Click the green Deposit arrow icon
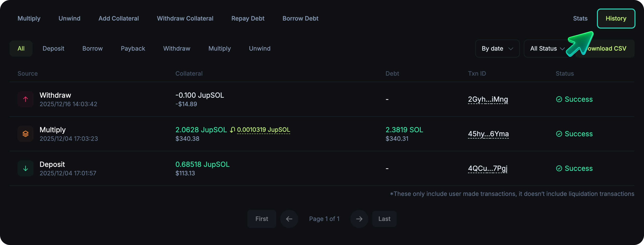This screenshot has height=245, width=644. 26,168
